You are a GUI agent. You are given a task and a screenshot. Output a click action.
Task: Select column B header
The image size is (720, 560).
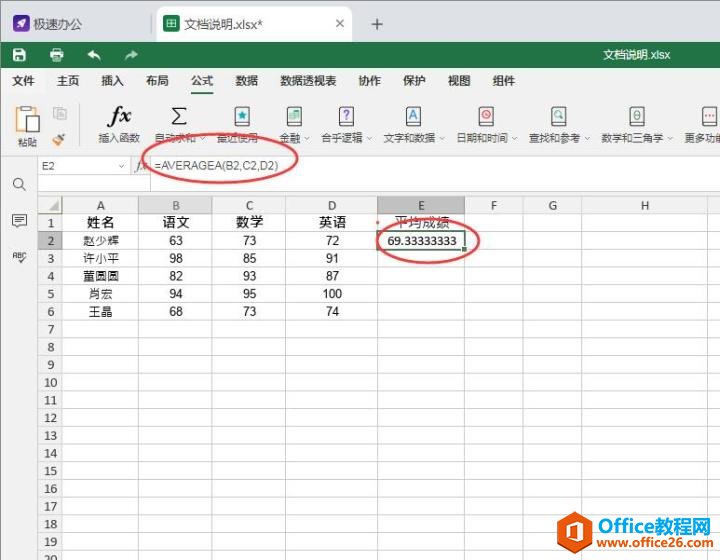(175, 205)
